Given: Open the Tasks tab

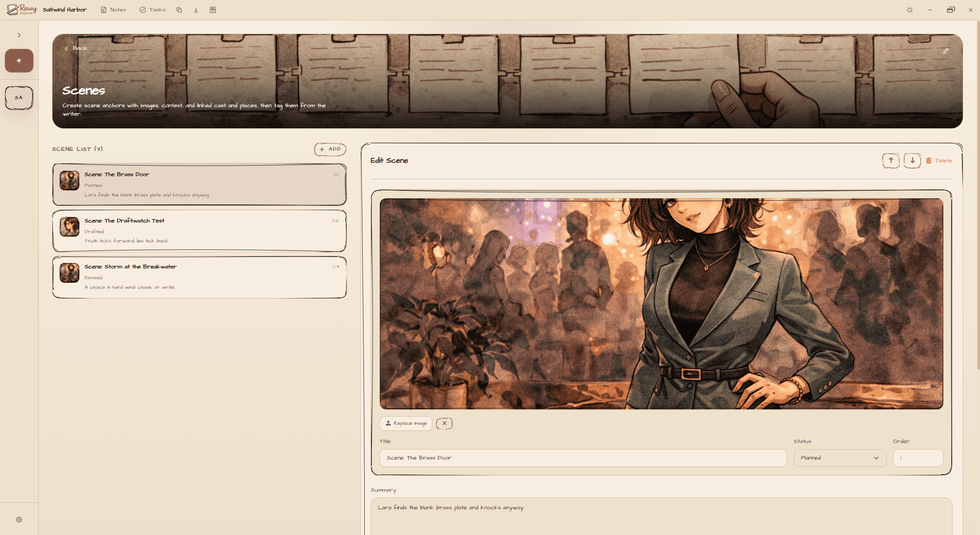Looking at the screenshot, I should pos(153,10).
